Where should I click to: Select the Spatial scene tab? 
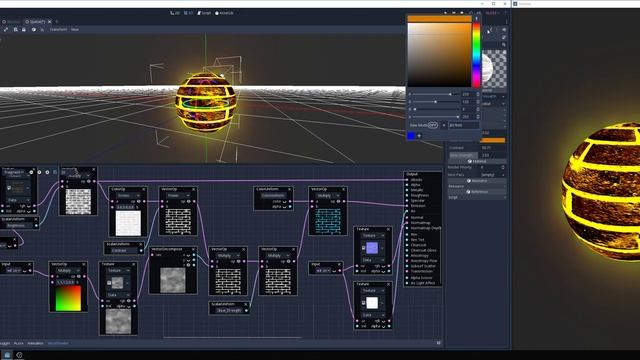click(x=37, y=21)
